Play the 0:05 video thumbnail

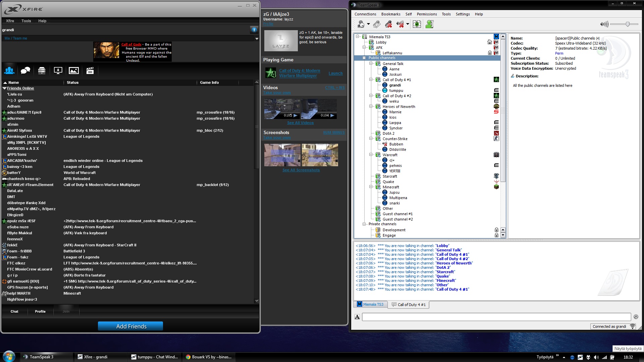(282, 109)
